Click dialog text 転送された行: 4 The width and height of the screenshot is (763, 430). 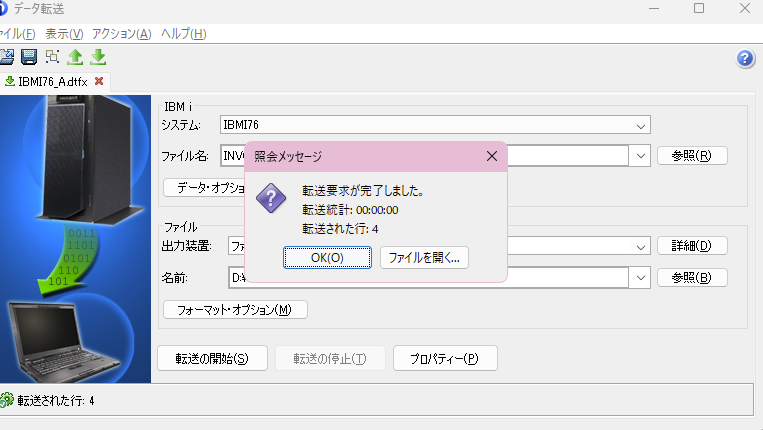[x=340, y=229]
